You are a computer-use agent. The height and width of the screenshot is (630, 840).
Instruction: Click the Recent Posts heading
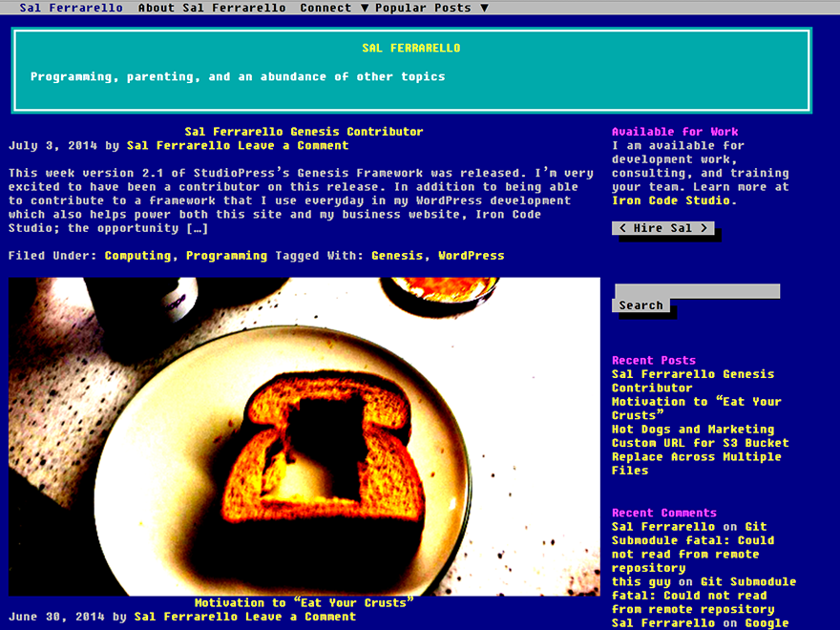[x=654, y=360]
